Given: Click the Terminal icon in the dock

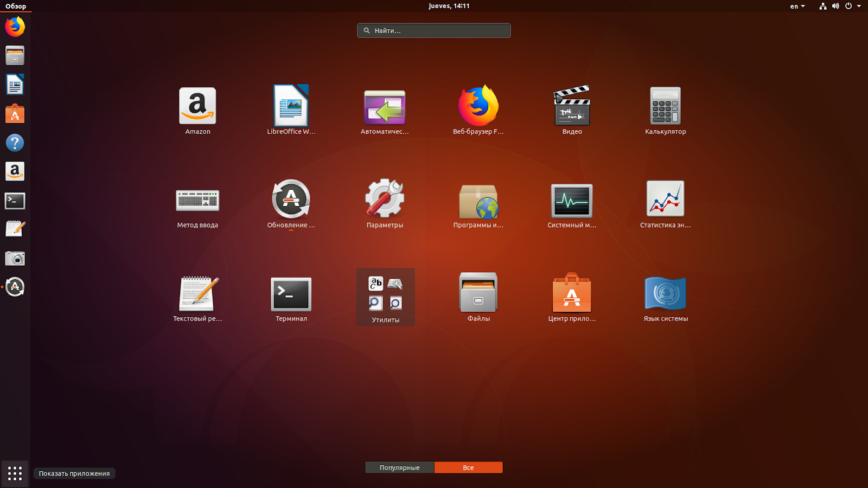Looking at the screenshot, I should (x=15, y=201).
